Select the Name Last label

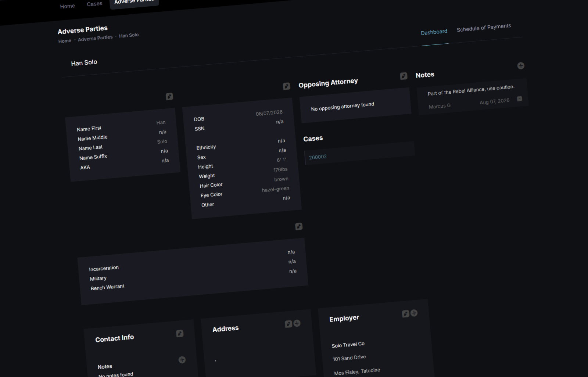90,148
